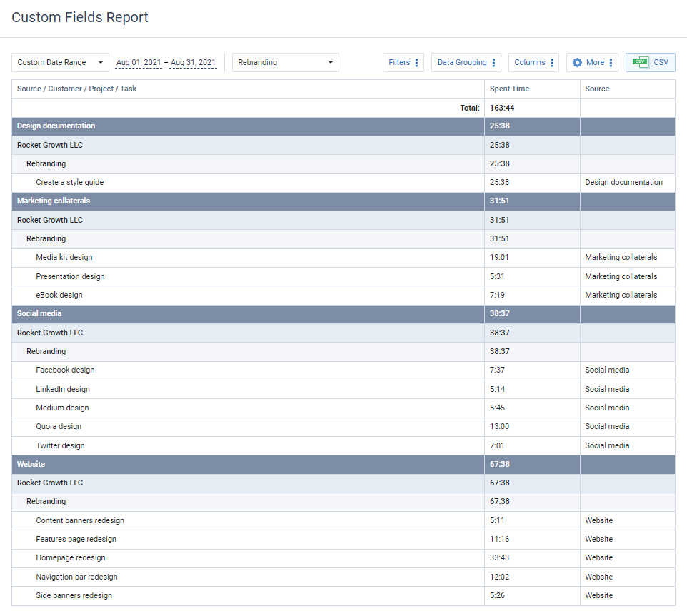This screenshot has width=687, height=616.
Task: Select the Social media group row
Action: [x=343, y=314]
